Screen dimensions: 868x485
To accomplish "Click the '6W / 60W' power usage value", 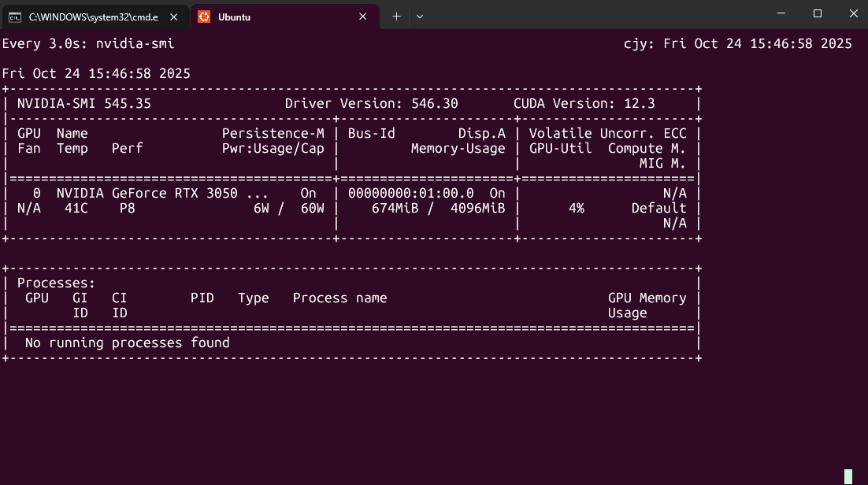I will pyautogui.click(x=289, y=208).
